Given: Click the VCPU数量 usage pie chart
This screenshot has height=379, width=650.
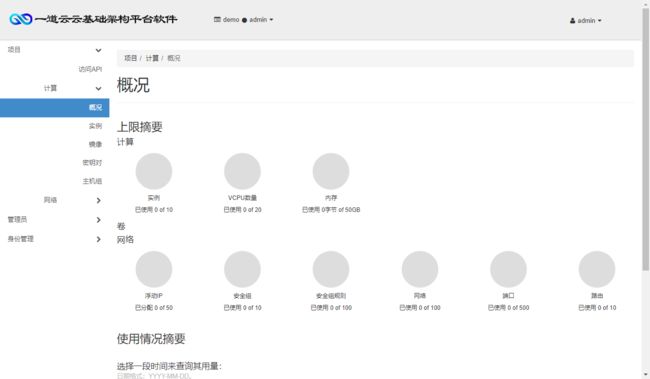Looking at the screenshot, I should click(x=243, y=171).
